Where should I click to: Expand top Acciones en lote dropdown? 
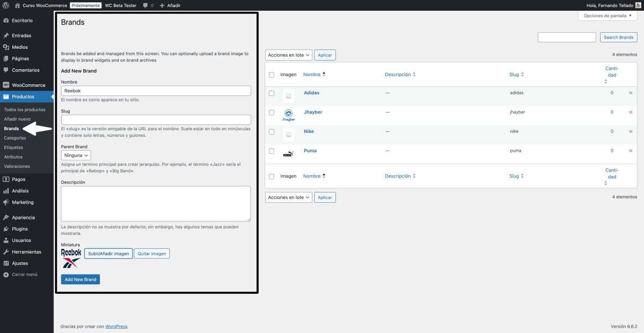[x=288, y=55]
